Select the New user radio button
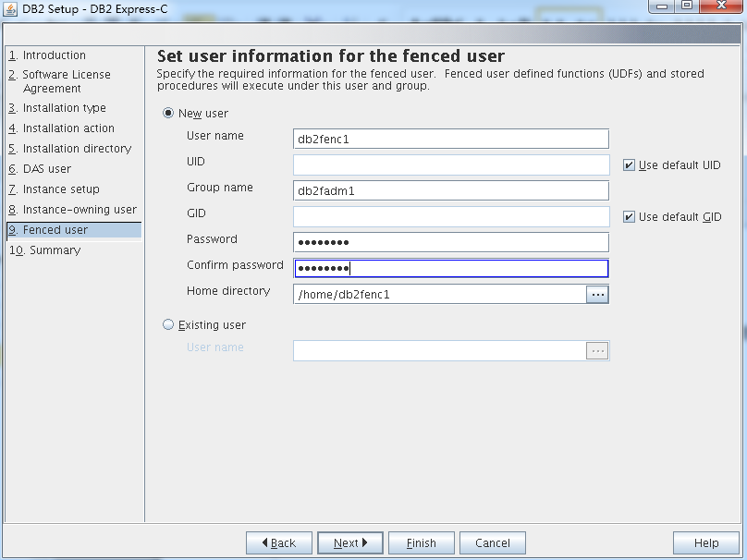The width and height of the screenshot is (747, 560). coord(168,114)
